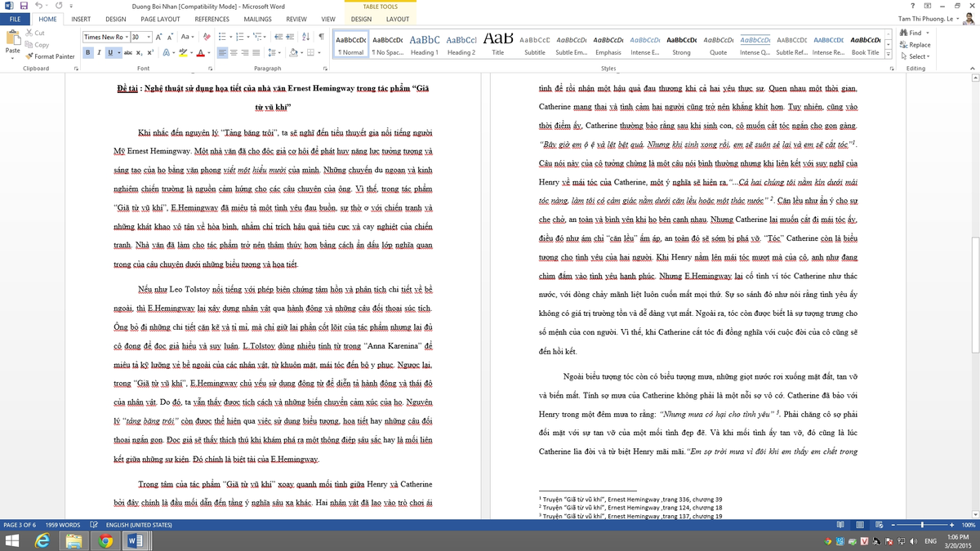Screen dimensions: 980x551
Task: Open Line and Paragraph Spacing
Action: click(273, 52)
